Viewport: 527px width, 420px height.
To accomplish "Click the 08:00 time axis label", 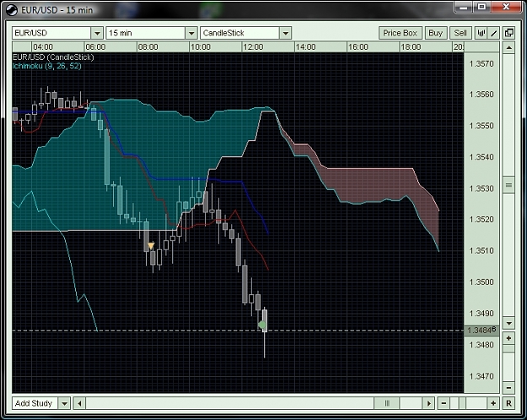I will 148,47.
